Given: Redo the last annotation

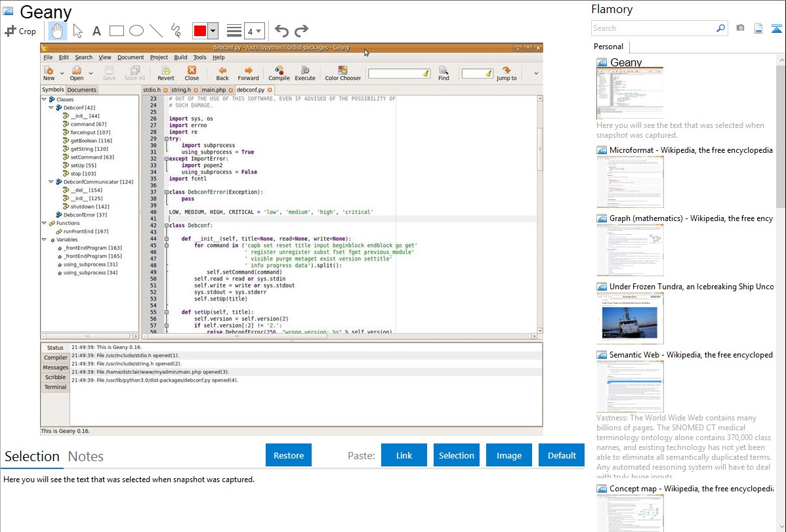Looking at the screenshot, I should [301, 31].
